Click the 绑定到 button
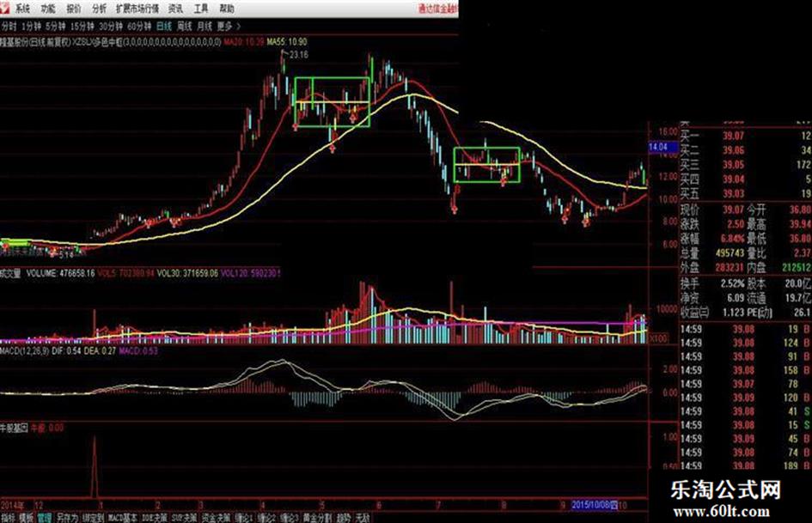 [93, 518]
